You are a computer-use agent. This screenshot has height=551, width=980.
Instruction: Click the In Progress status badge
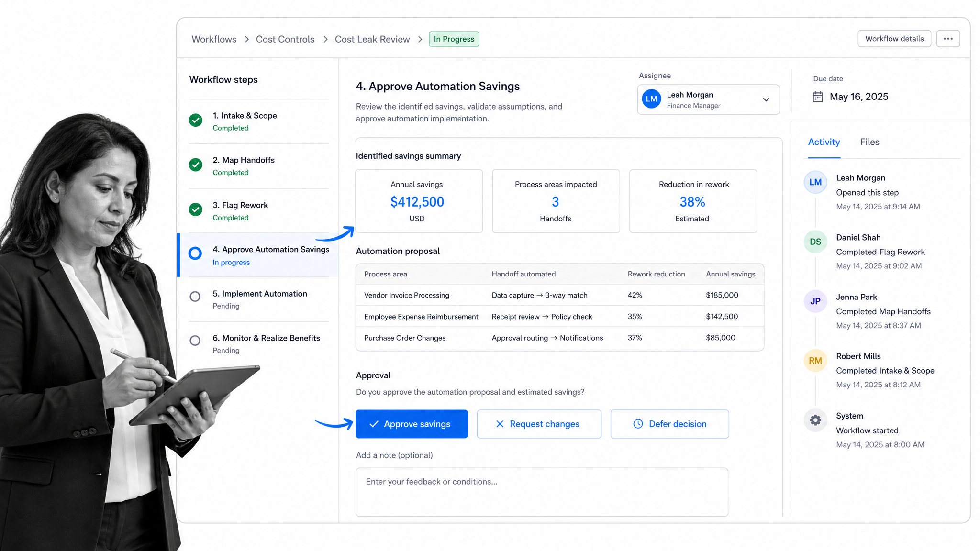[454, 39]
